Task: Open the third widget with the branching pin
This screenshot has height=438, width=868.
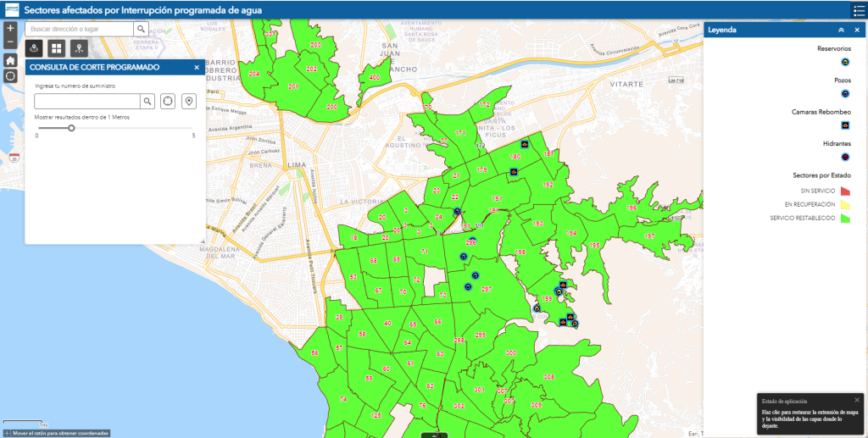Action: 78,48
